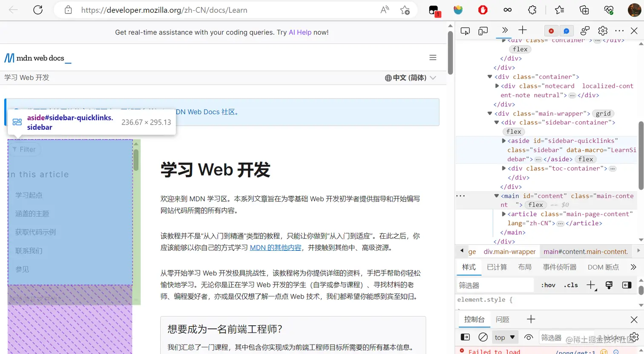The height and width of the screenshot is (354, 644).
Task: Open the DevTools feedback icon
Action: pyautogui.click(x=585, y=31)
